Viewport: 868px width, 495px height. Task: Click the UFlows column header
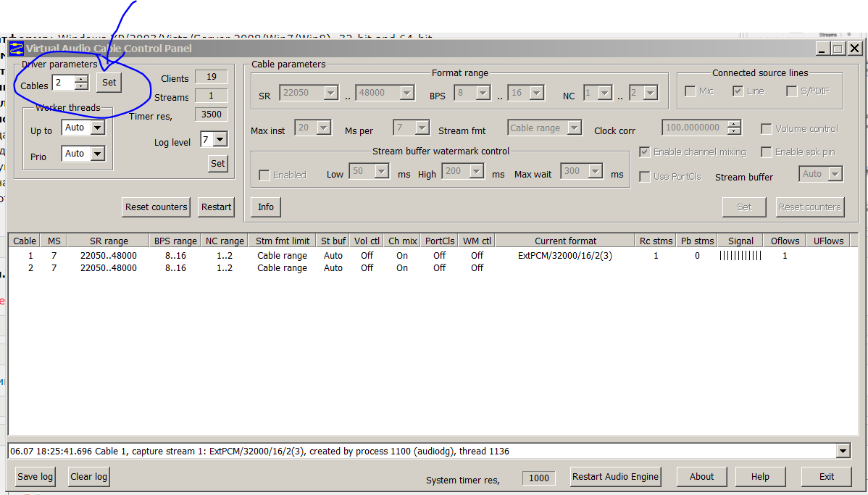point(828,241)
